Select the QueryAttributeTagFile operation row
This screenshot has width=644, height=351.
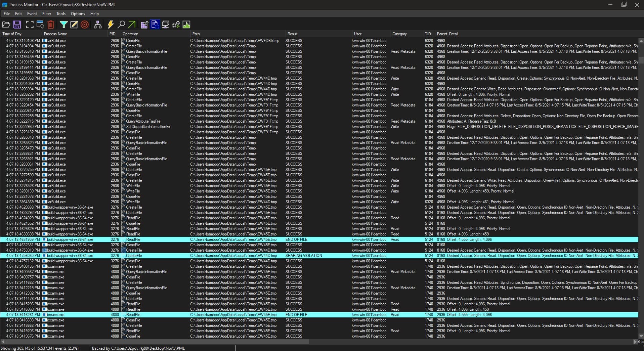click(319, 121)
